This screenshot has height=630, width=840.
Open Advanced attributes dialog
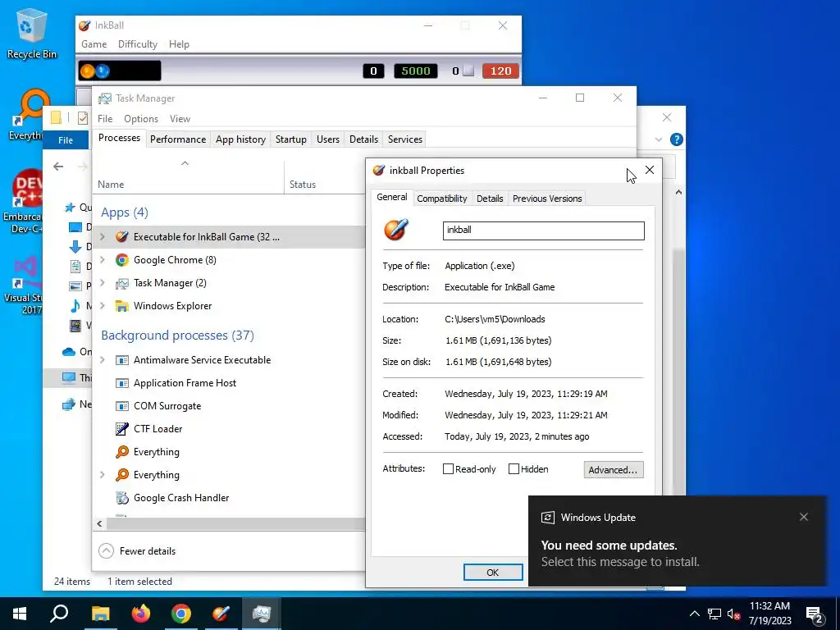click(614, 470)
